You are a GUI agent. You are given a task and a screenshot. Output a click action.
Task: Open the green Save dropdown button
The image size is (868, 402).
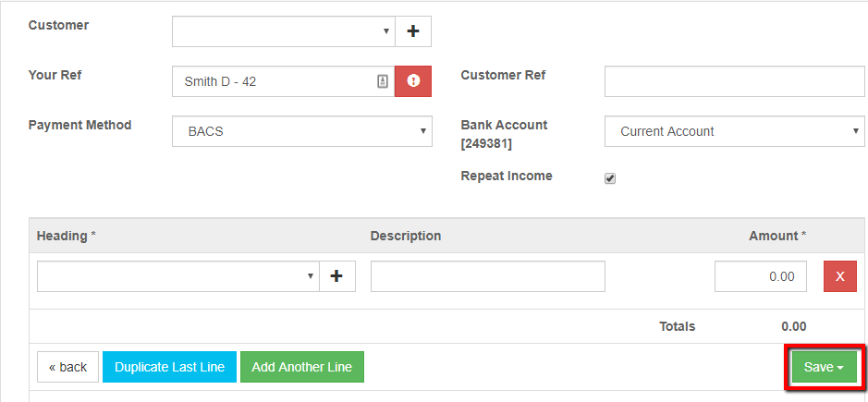824,367
